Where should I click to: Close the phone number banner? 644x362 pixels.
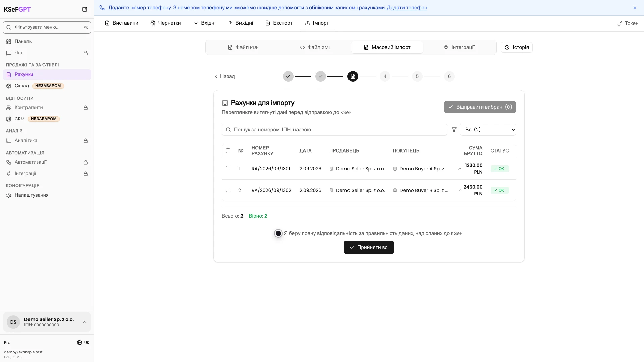click(x=635, y=8)
